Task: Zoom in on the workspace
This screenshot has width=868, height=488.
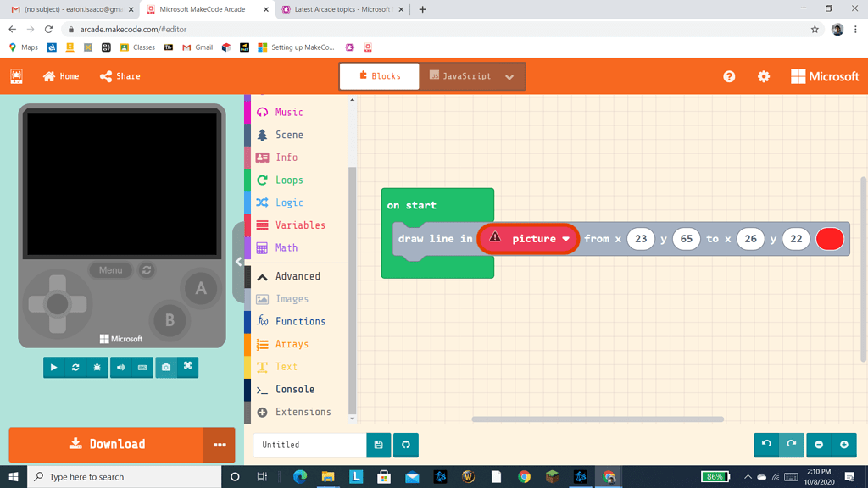Action: coord(844,445)
